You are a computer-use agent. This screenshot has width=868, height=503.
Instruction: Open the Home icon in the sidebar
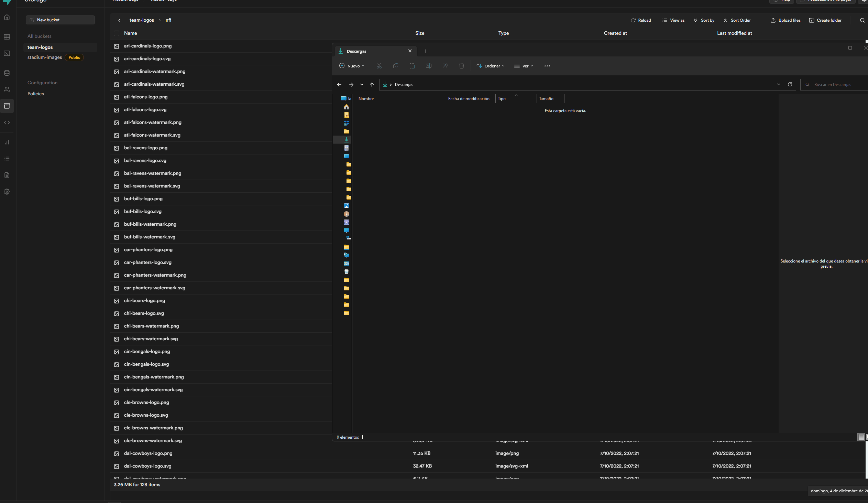click(x=7, y=18)
